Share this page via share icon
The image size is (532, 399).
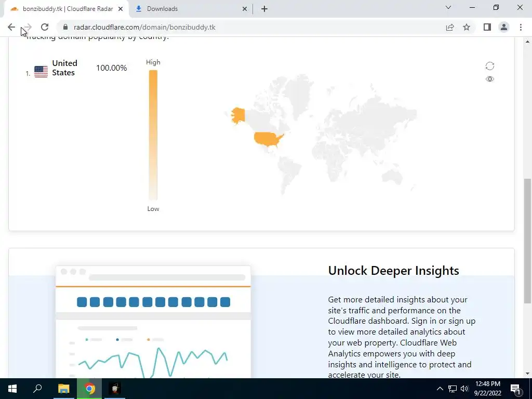click(x=450, y=27)
